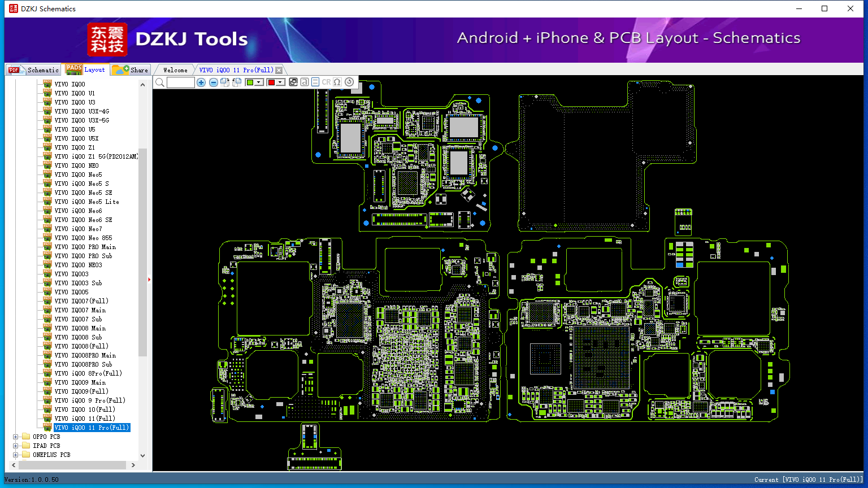Image resolution: width=868 pixels, height=488 pixels.
Task: Click the PADS icon beside VIVO iQOO 11 Pro(Full)
Action: [x=47, y=428]
